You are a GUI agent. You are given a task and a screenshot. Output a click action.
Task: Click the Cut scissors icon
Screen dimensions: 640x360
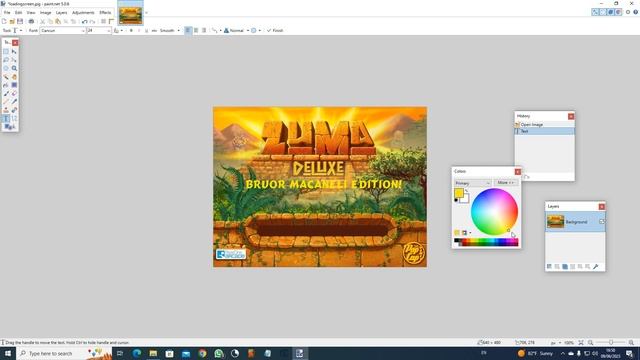coord(42,21)
